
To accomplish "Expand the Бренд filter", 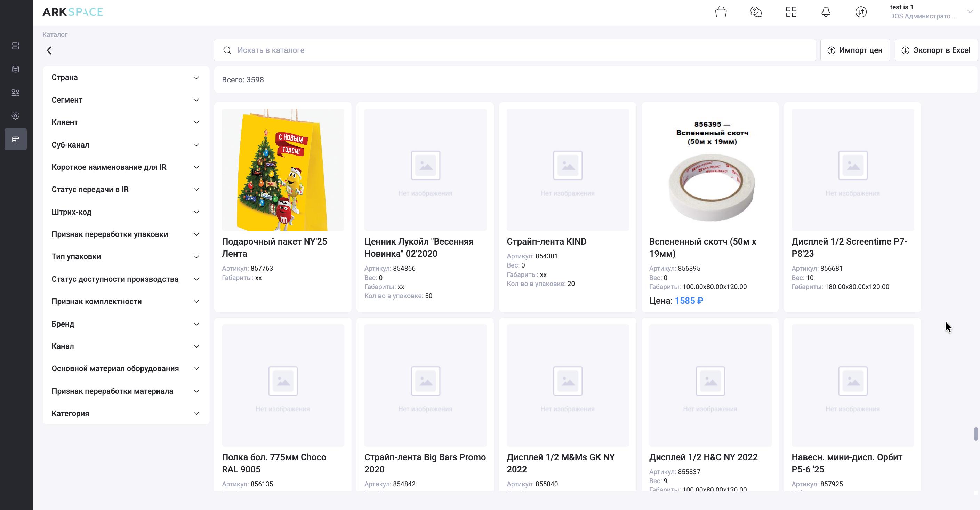I will (126, 324).
